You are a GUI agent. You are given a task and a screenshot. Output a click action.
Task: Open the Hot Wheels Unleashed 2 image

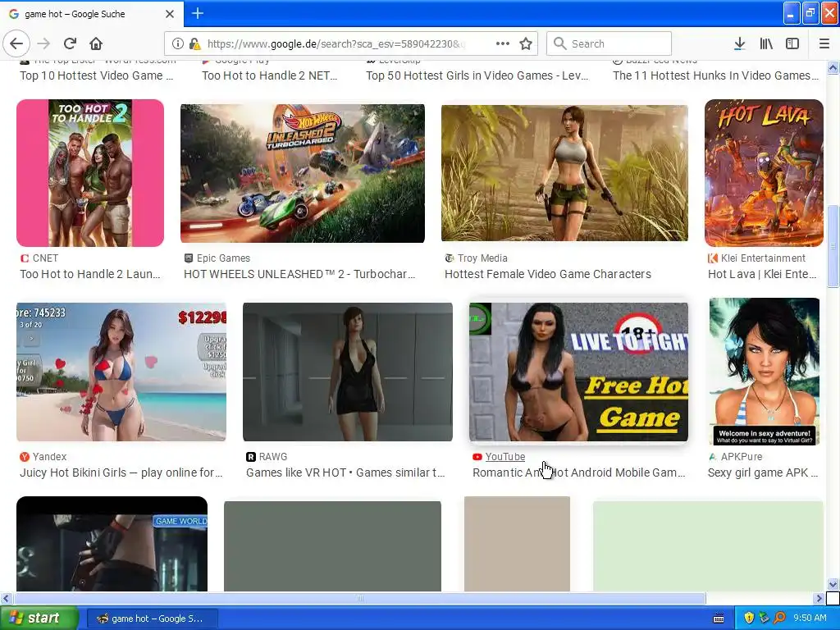(303, 173)
